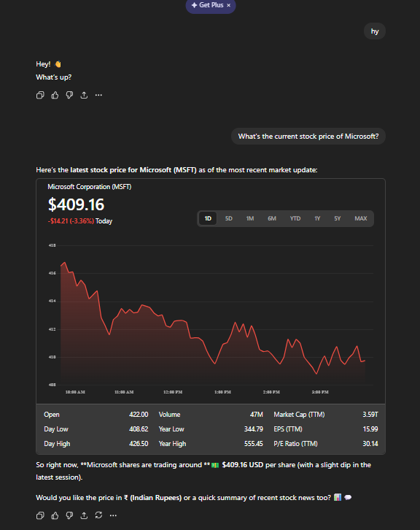Regenerate the Microsoft stock response

(98, 515)
